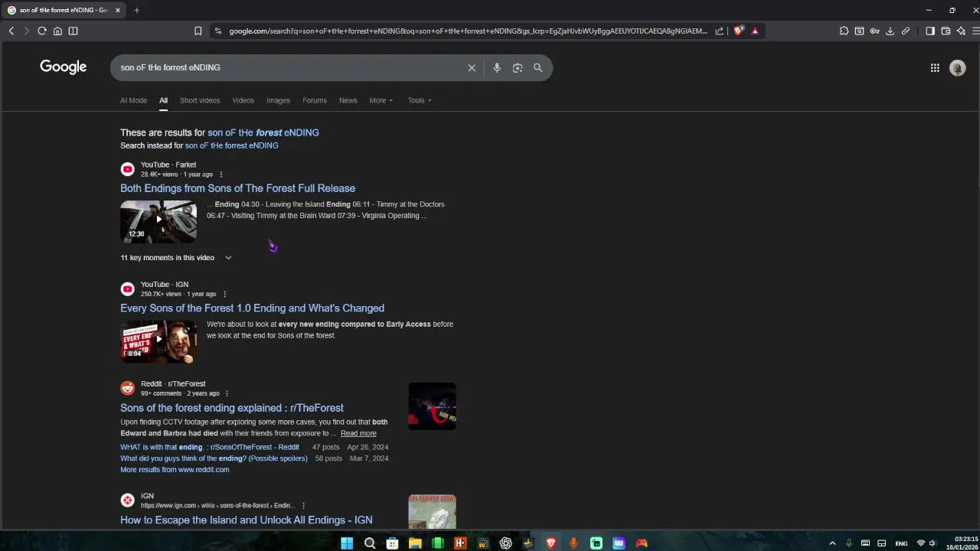The height and width of the screenshot is (551, 980).
Task: Open the browser hamburger menu
Action: [975, 31]
